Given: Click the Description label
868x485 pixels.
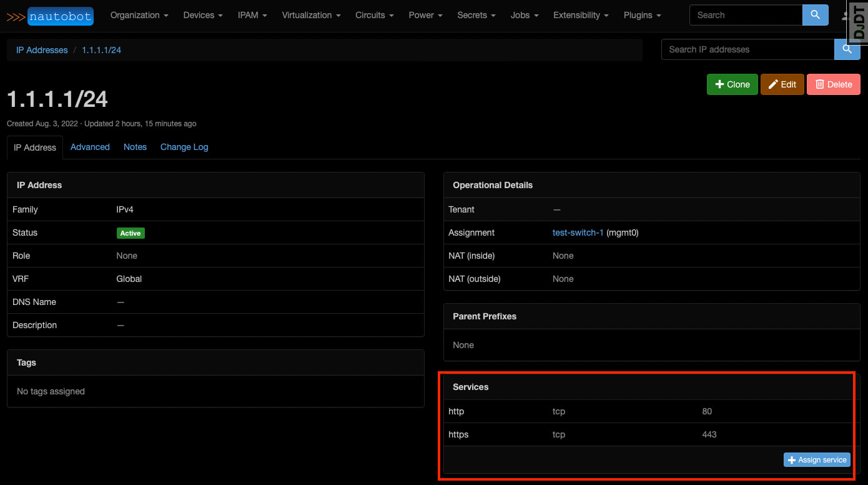Looking at the screenshot, I should click(34, 325).
